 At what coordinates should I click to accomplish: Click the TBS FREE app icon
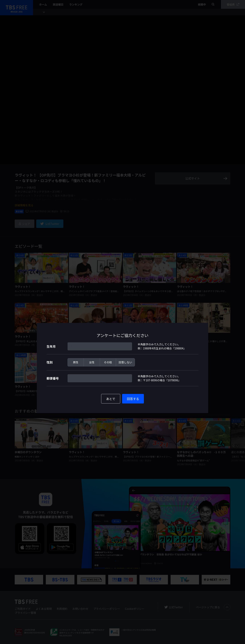45,499
